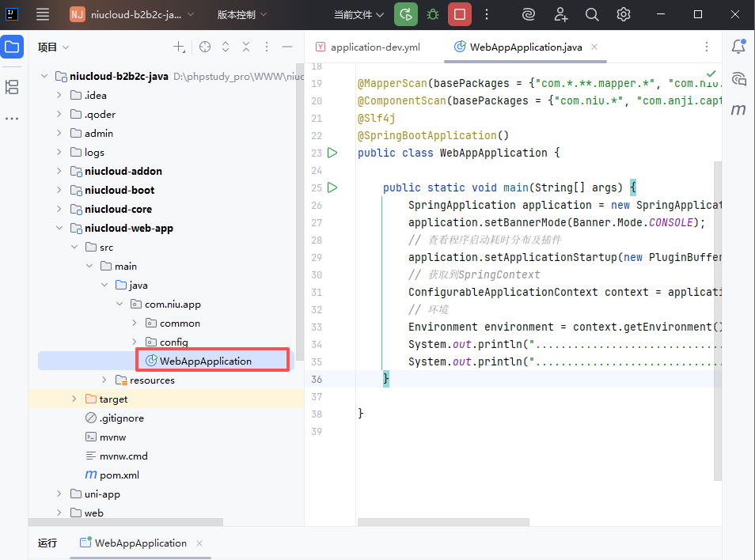The height and width of the screenshot is (560, 755).
Task: Click the locate opened file icon
Action: coord(205,47)
